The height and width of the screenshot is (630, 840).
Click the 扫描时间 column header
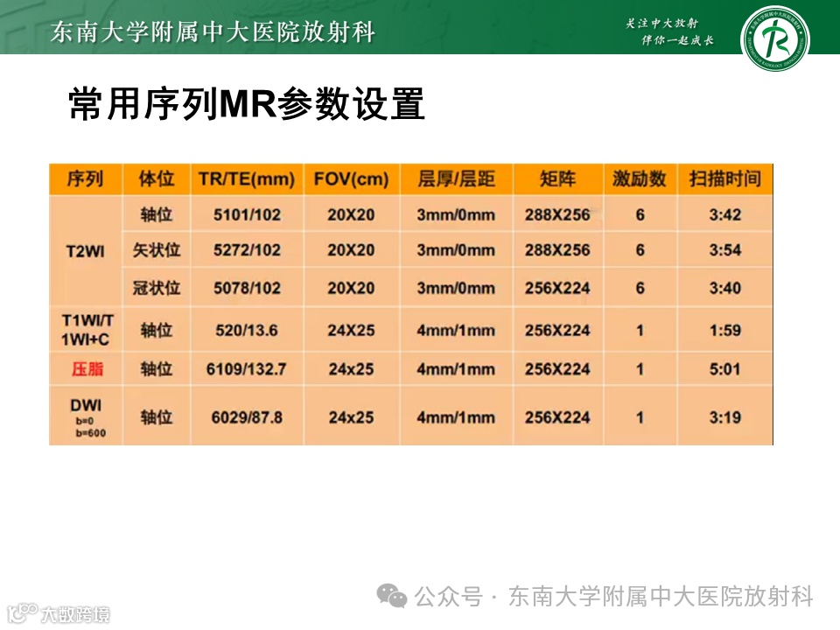tap(725, 178)
